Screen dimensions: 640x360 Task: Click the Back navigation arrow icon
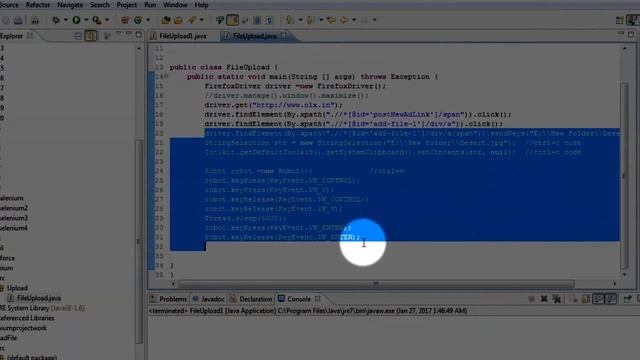pos(344,20)
